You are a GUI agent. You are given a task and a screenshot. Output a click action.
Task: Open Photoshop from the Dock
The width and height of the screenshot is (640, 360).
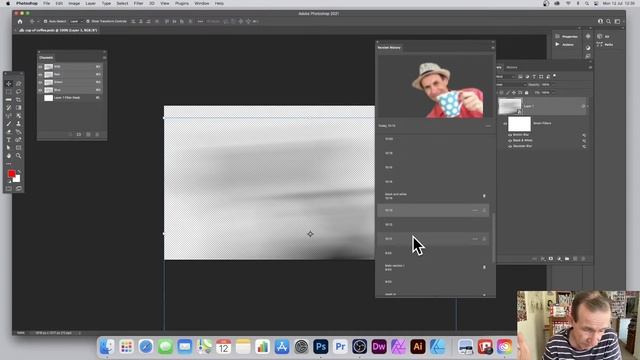pyautogui.click(x=321, y=347)
